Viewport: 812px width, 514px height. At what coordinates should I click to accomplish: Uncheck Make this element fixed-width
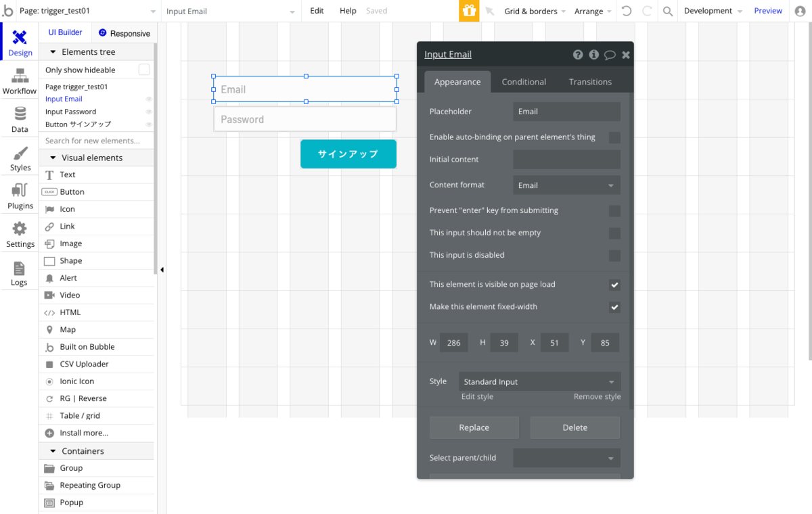click(x=614, y=307)
